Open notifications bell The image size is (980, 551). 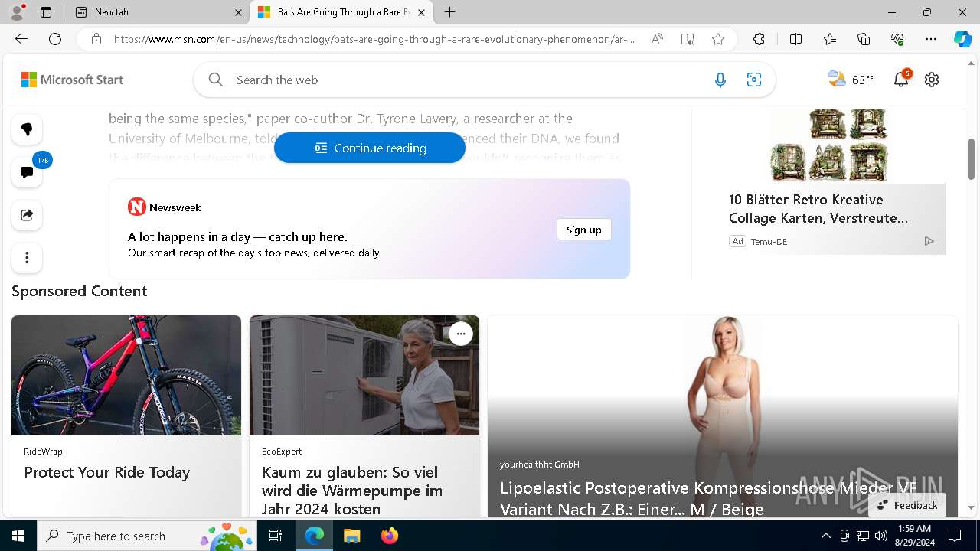coord(901,79)
